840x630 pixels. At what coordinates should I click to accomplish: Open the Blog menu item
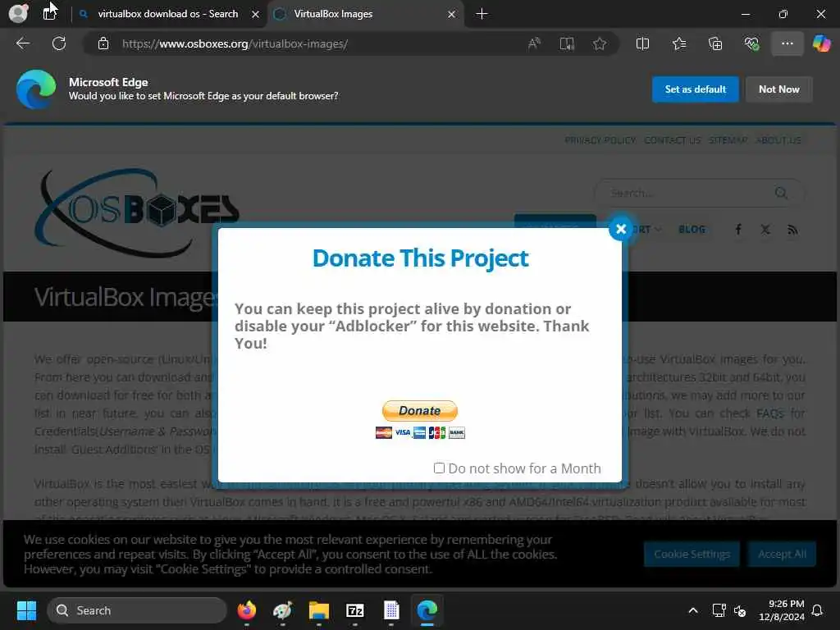pos(692,230)
